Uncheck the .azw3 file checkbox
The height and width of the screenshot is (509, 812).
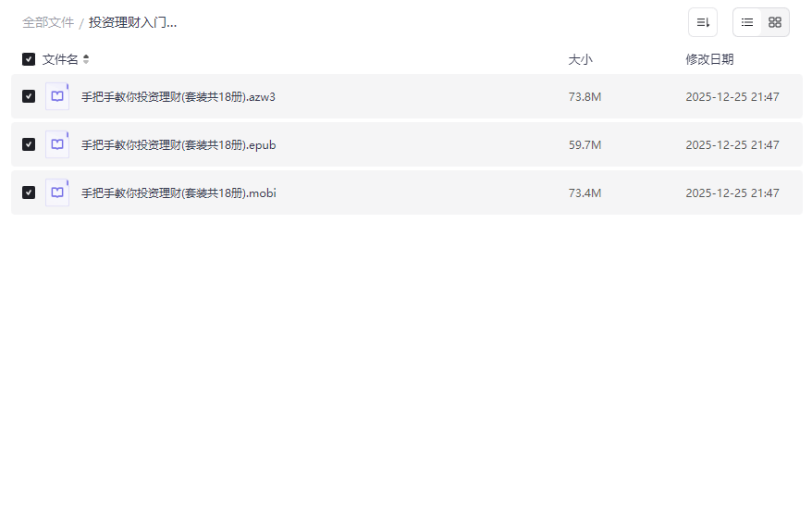29,96
